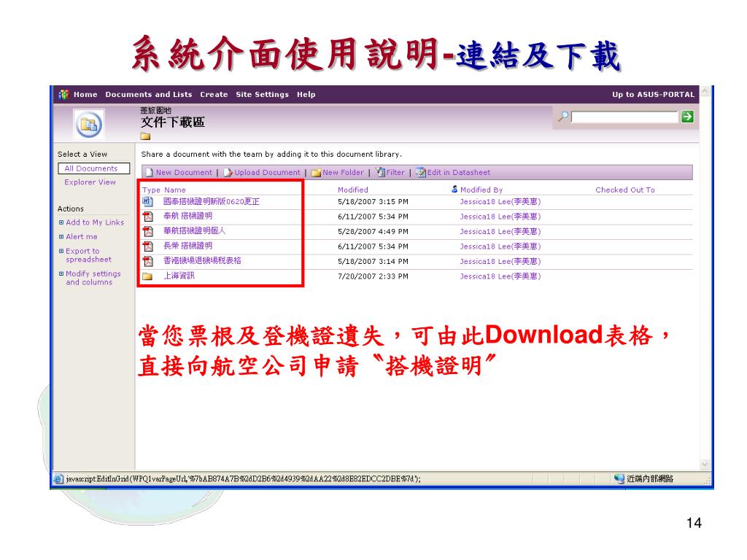Click the SharePoint site logo beside Home
Viewport: 747px width, 560px height.
point(64,94)
